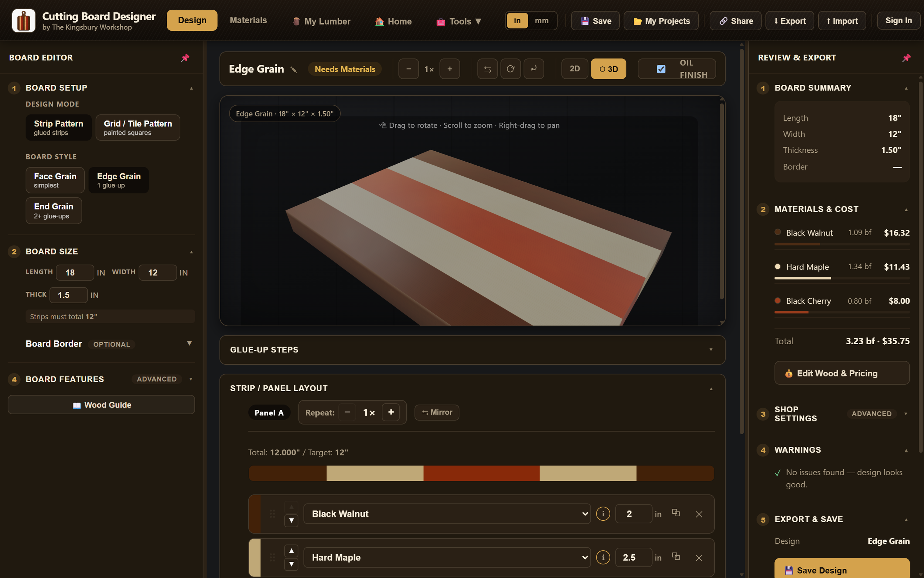
Task: Select the Panel A tab
Action: point(269,412)
